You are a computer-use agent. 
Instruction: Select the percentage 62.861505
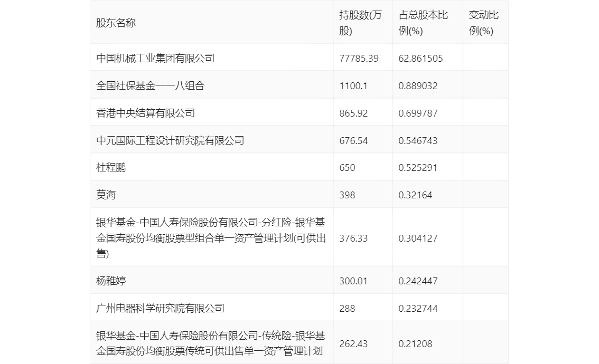[420, 59]
